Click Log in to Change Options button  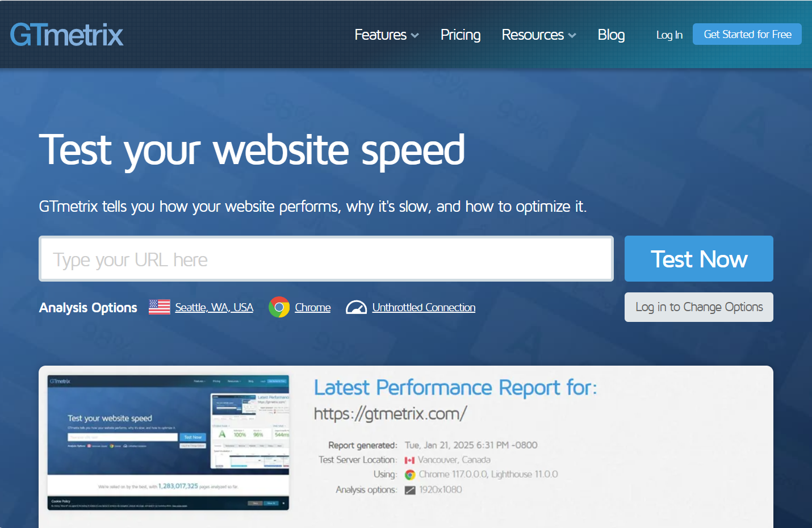pyautogui.click(x=698, y=307)
